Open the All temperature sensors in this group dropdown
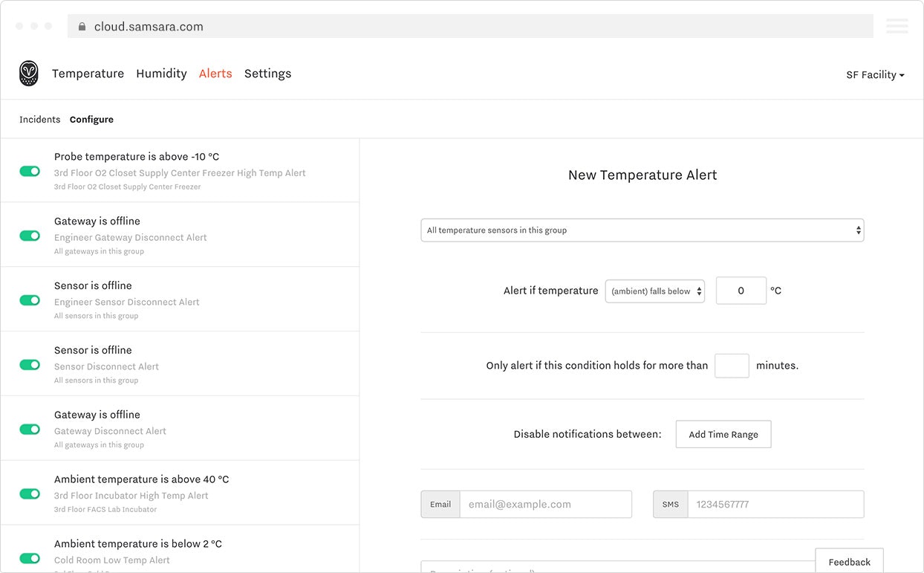The height and width of the screenshot is (573, 924). 642,230
